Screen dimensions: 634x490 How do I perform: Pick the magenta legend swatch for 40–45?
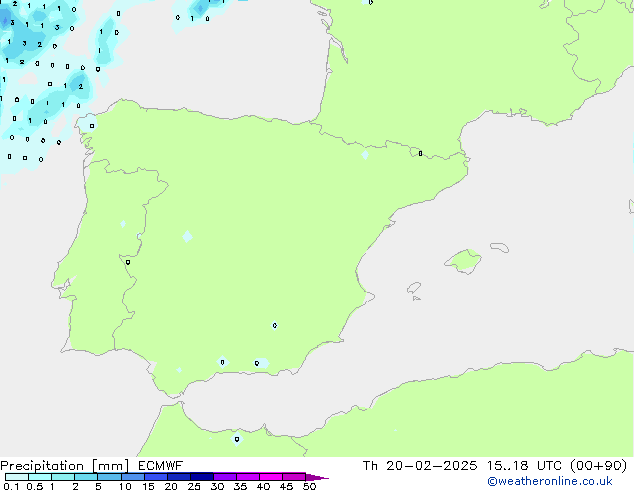pyautogui.click(x=271, y=477)
